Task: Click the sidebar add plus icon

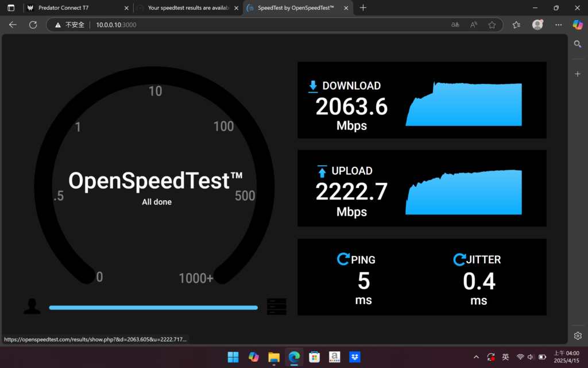Action: tap(578, 74)
